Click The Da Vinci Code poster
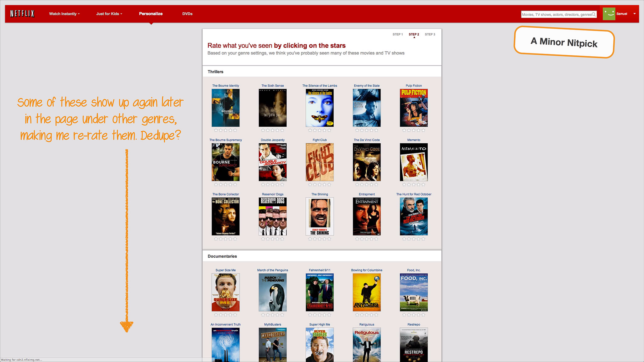 [367, 162]
